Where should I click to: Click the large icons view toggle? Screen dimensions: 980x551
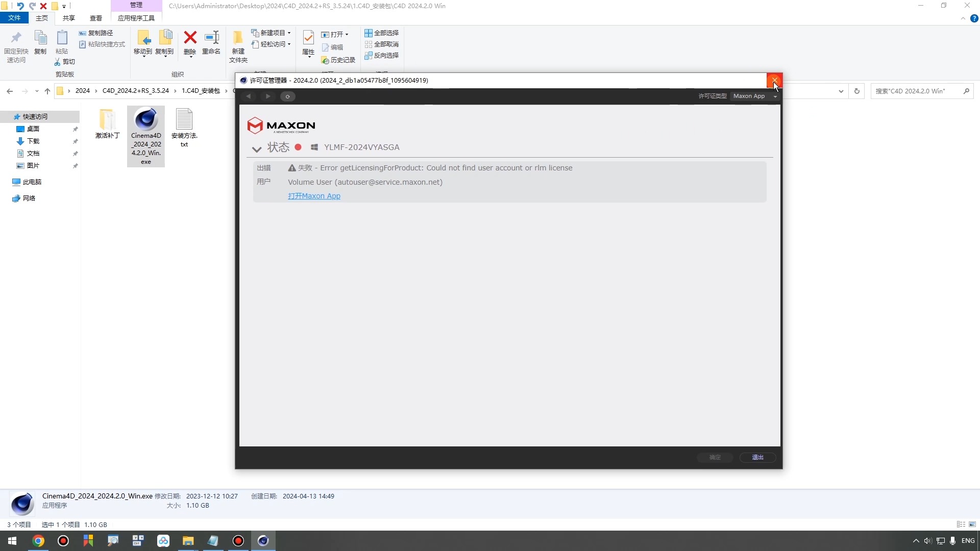click(972, 524)
